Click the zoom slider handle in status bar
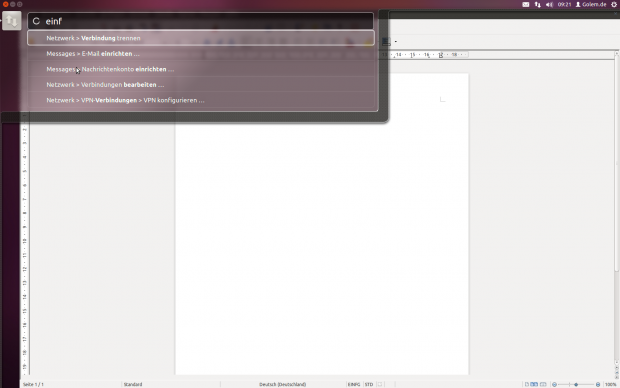 576,384
